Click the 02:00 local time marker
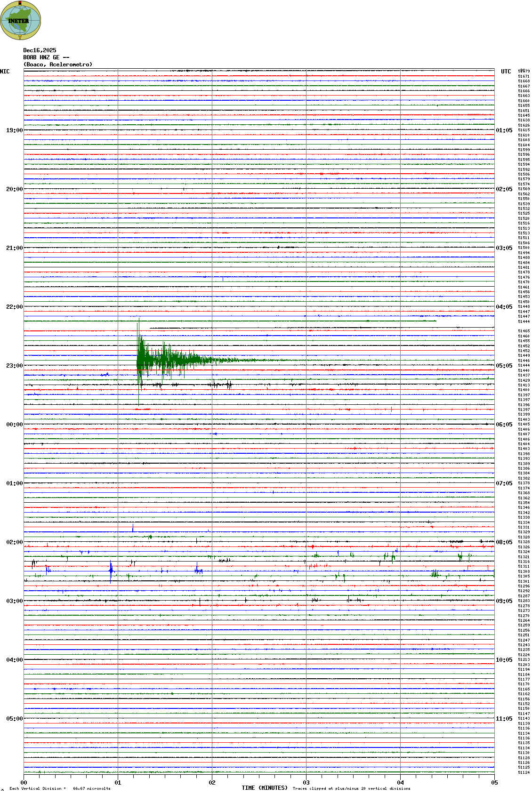 click(14, 542)
